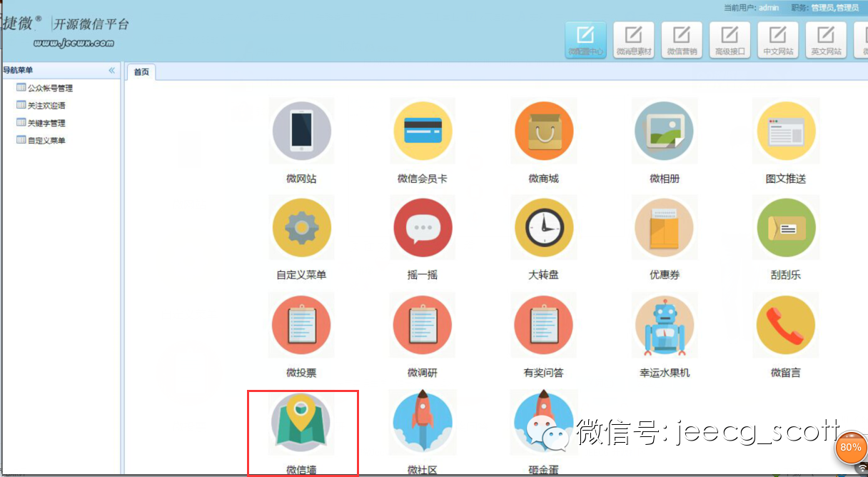868x477 pixels.
Task: Open the 微信墙 map pin icon
Action: (302, 423)
